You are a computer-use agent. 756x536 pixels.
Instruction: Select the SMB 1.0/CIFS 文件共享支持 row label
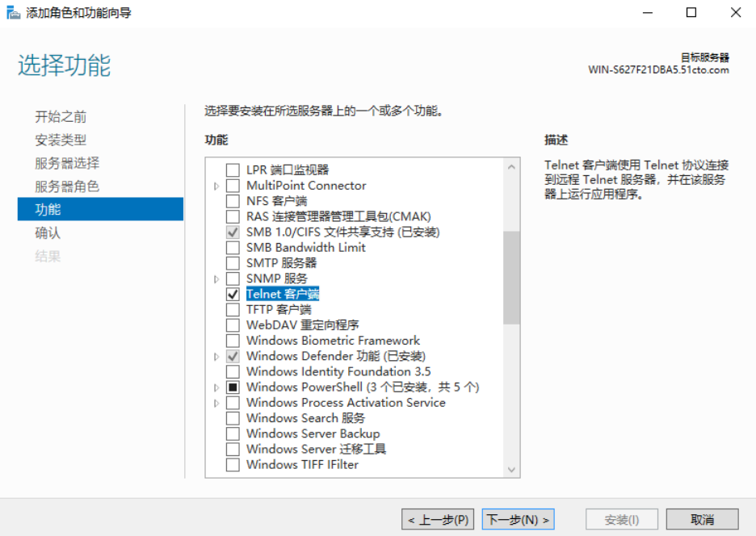342,232
